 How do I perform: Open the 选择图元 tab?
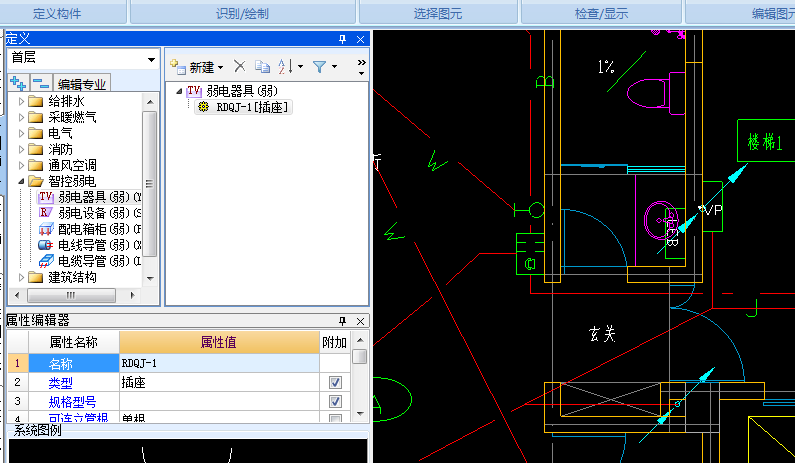pyautogui.click(x=438, y=13)
